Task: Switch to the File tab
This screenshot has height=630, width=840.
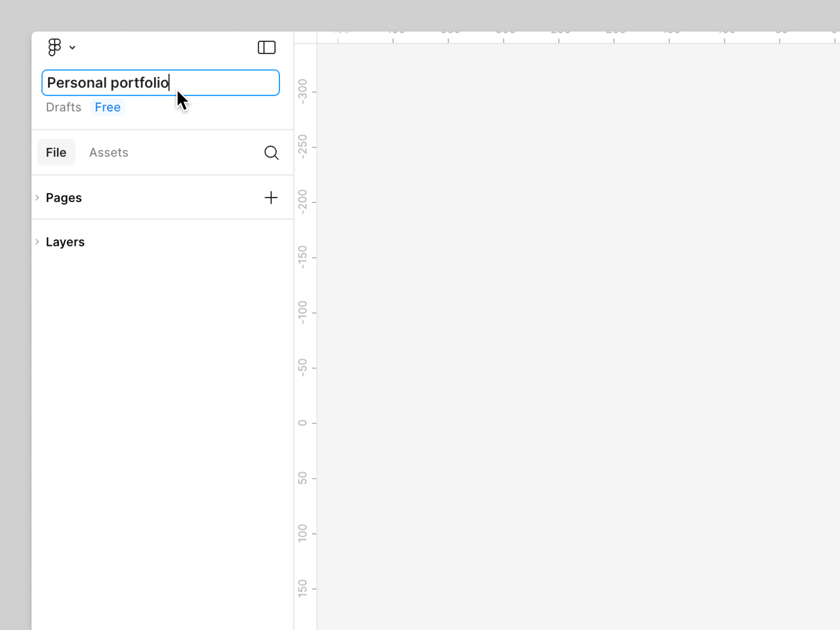Action: tap(56, 152)
